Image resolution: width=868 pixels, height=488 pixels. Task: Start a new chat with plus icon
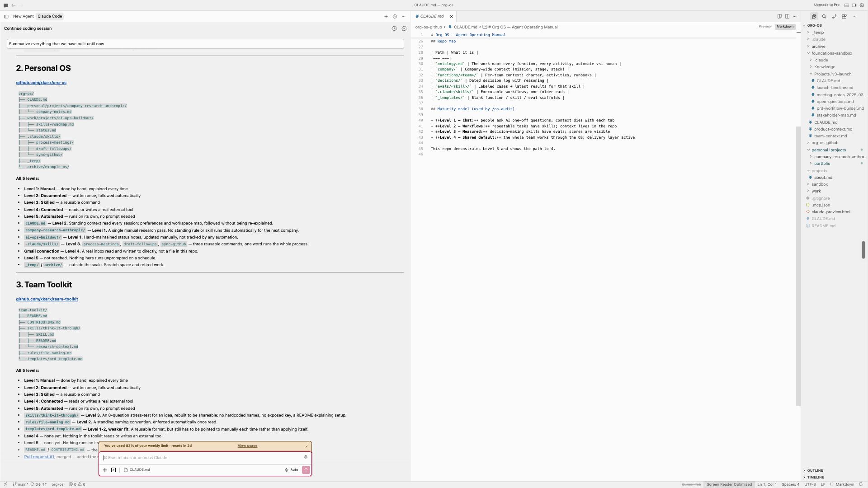coord(386,16)
